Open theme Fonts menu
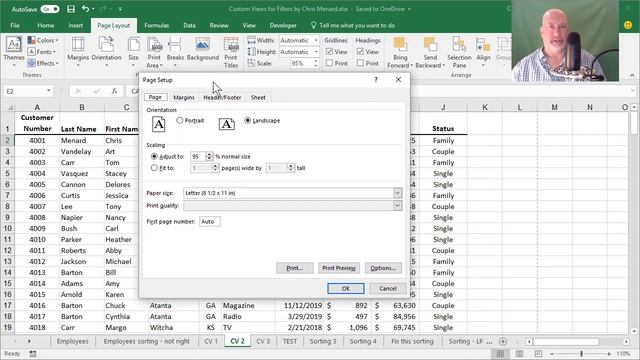This screenshot has width=640, height=360. [42, 52]
